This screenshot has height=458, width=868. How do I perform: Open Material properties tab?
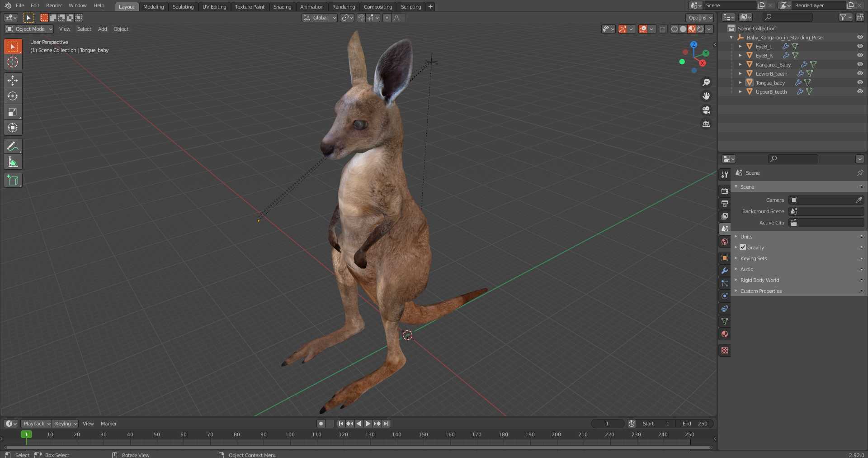pos(725,334)
